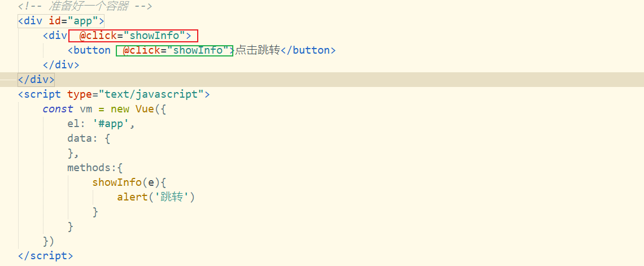Click the closing </script> tag
Screen dimensions: 644x266
click(45, 255)
